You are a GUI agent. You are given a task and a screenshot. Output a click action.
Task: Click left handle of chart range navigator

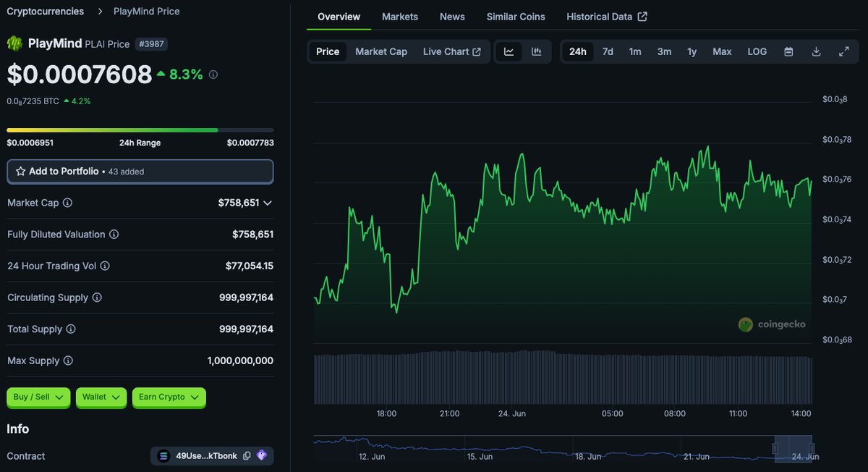point(775,448)
